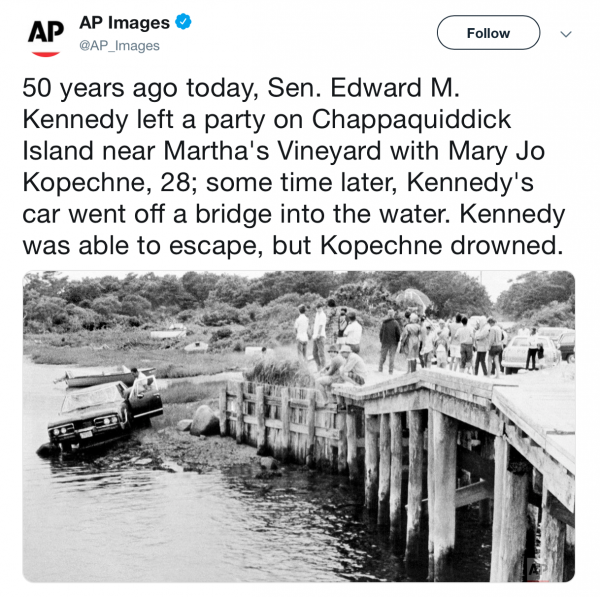Click the AP logo profile avatar

[46, 32]
